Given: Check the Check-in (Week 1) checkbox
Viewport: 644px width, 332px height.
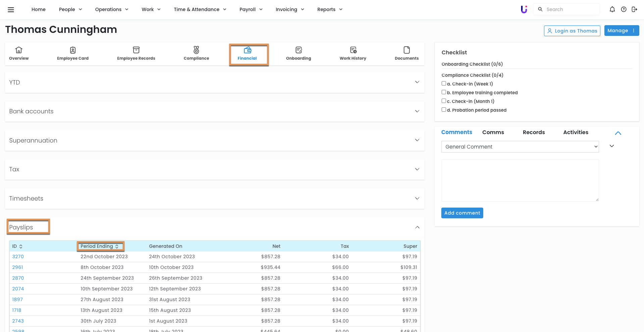Looking at the screenshot, I should tap(444, 84).
